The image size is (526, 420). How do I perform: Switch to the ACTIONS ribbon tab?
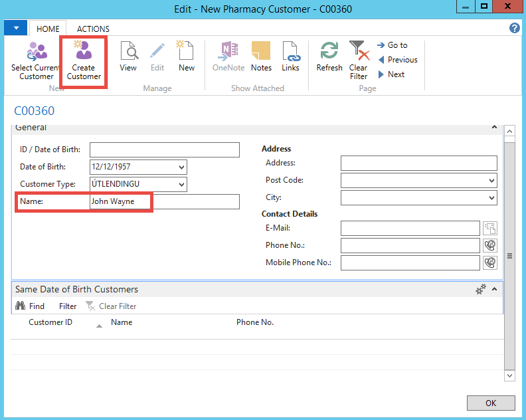pyautogui.click(x=93, y=29)
